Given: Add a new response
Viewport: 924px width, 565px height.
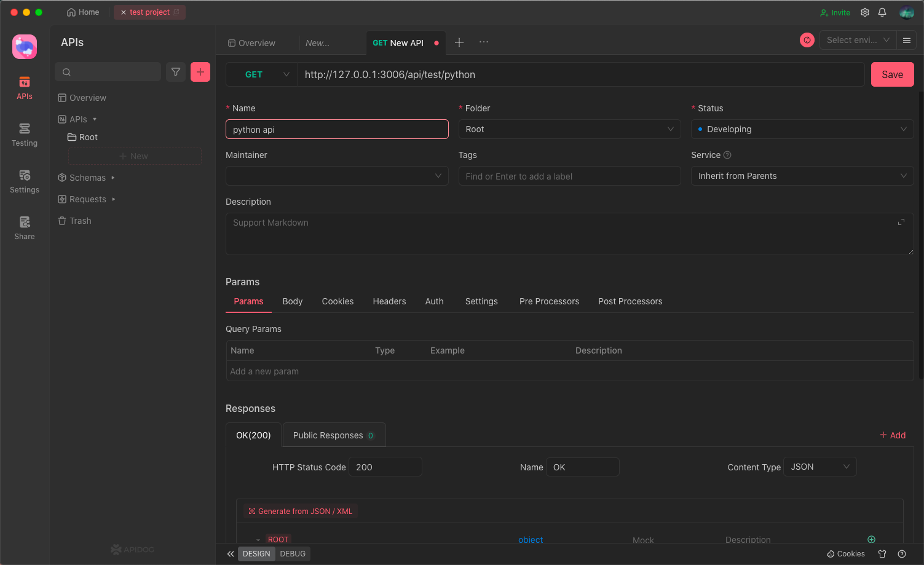Looking at the screenshot, I should [893, 435].
